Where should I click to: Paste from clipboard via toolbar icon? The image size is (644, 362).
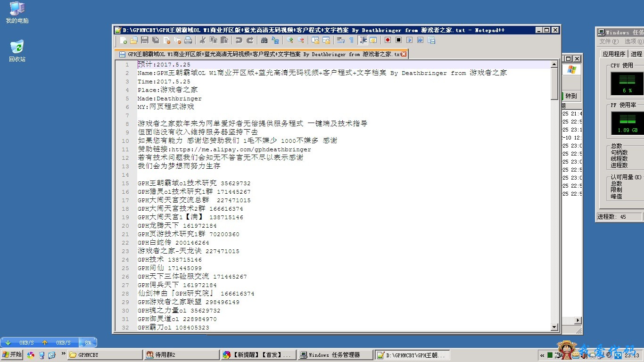click(224, 41)
